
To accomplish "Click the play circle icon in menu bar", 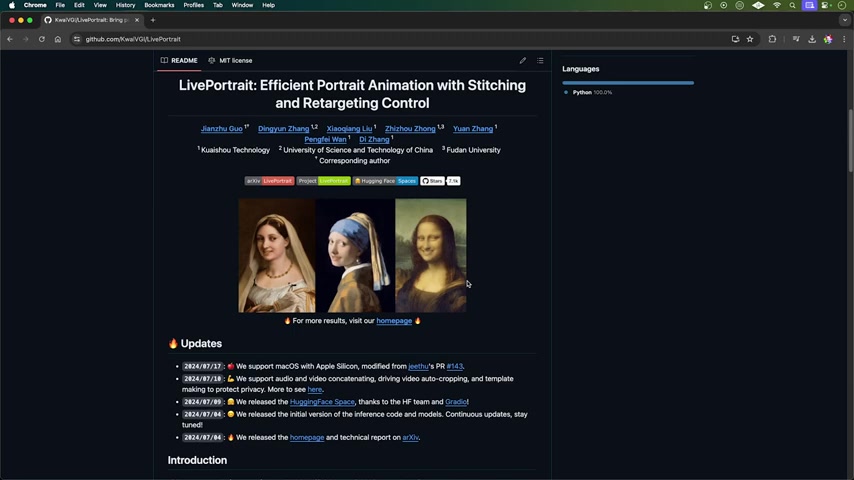I will 723,5.
